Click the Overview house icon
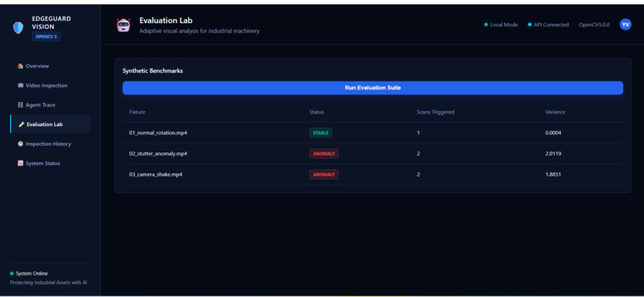Image resolution: width=644 pixels, height=297 pixels. (x=21, y=66)
